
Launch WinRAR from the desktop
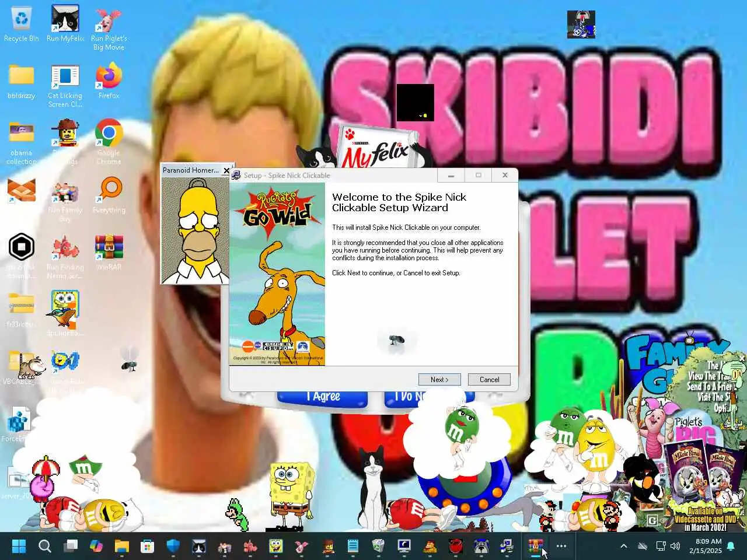coord(109,252)
